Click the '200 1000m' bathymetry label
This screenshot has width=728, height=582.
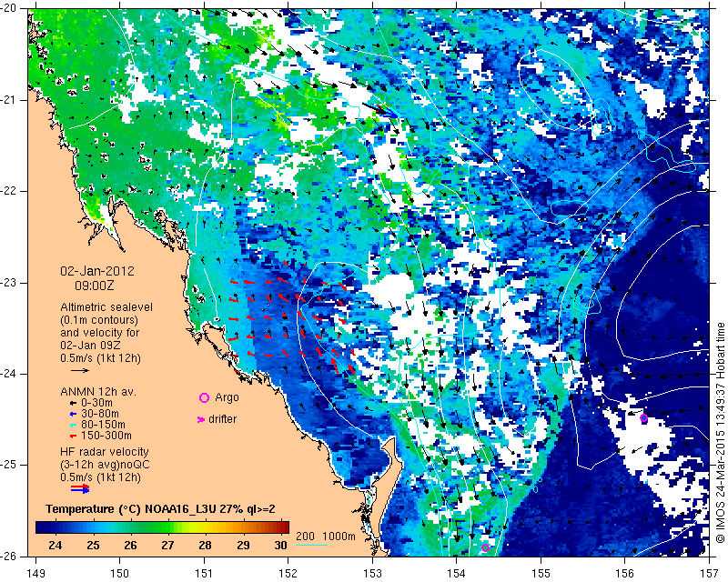pos(326,537)
